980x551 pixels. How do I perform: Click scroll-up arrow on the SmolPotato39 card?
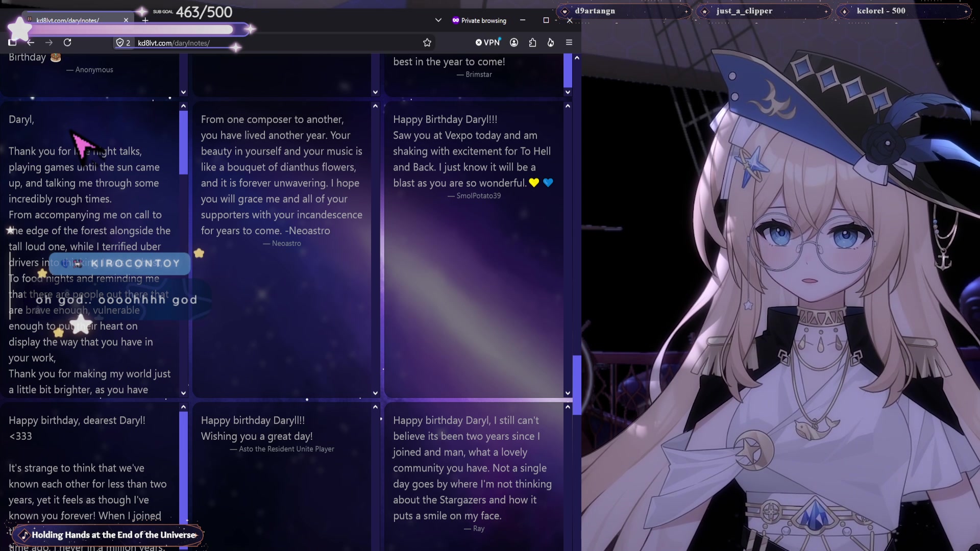(x=568, y=106)
